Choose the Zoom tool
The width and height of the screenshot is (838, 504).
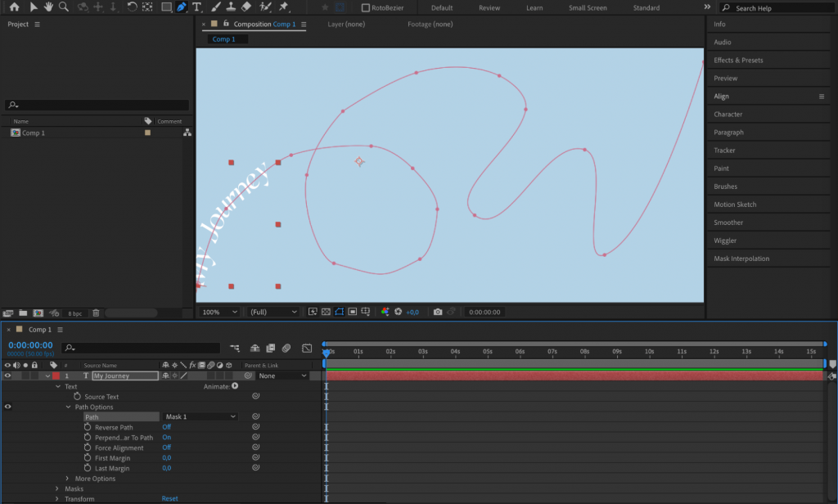pyautogui.click(x=62, y=7)
